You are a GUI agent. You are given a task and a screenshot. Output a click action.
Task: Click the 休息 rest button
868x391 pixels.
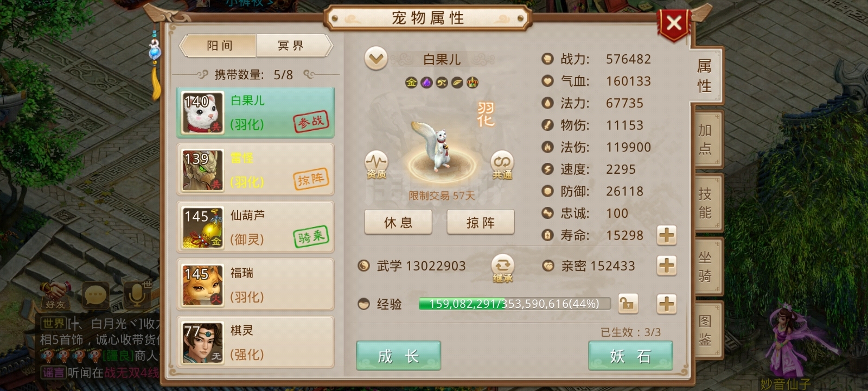pyautogui.click(x=398, y=222)
